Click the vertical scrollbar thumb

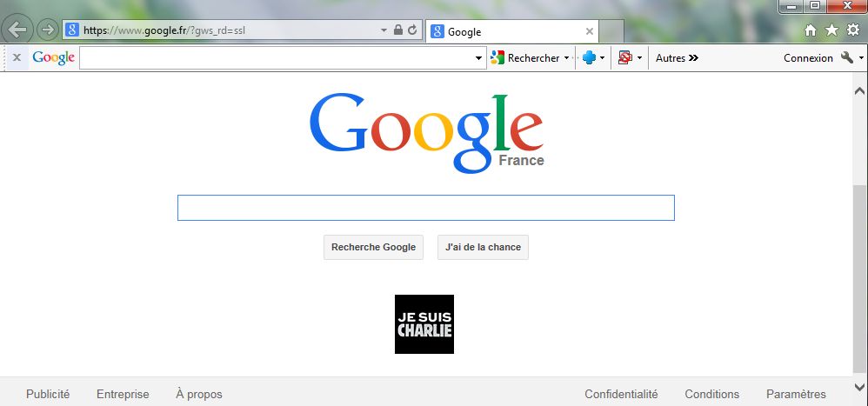[x=859, y=279]
